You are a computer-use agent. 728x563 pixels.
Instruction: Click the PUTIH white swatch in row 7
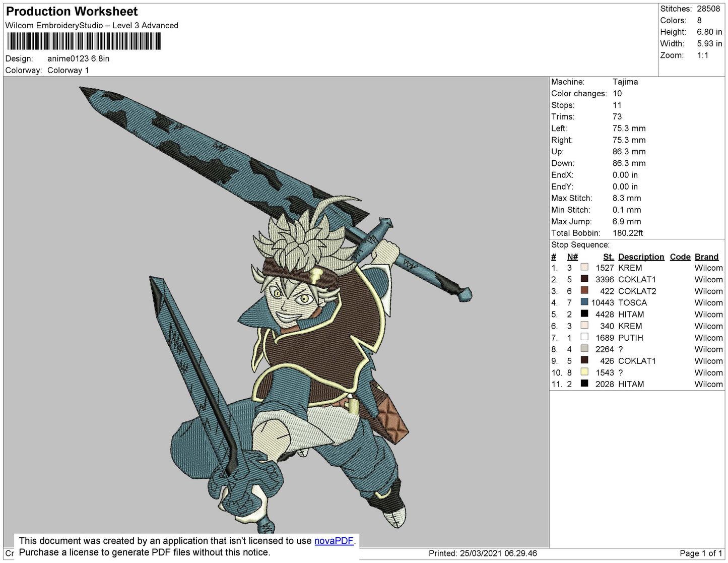click(584, 337)
